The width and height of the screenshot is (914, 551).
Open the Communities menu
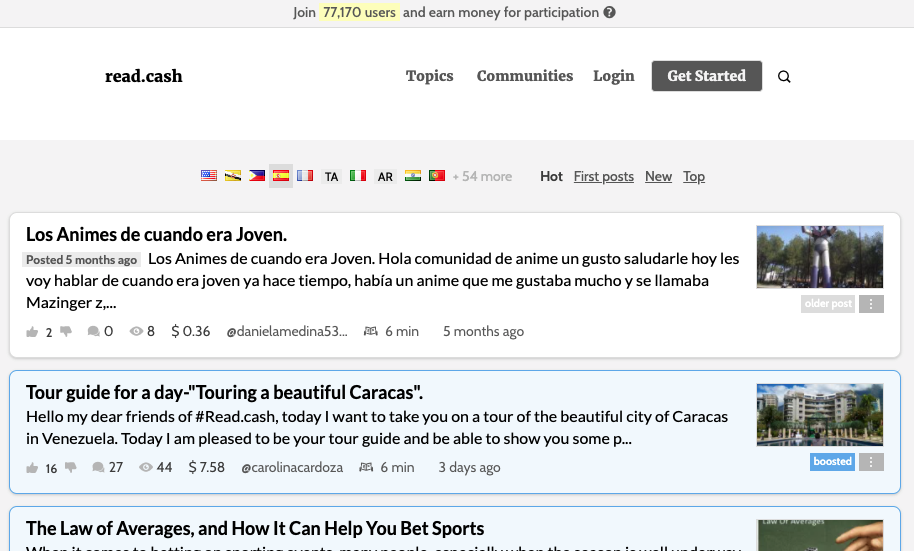525,76
